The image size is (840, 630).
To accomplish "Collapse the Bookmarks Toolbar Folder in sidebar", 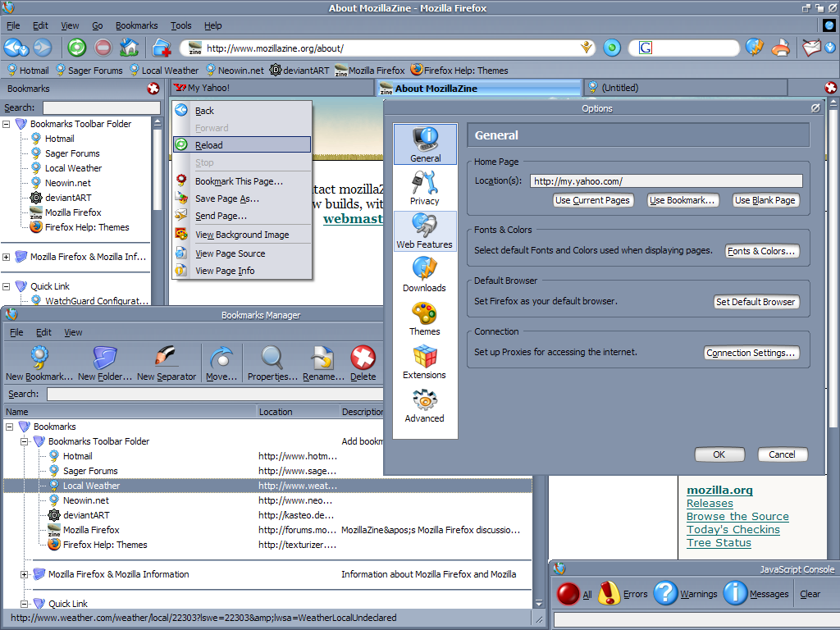I will [7, 123].
